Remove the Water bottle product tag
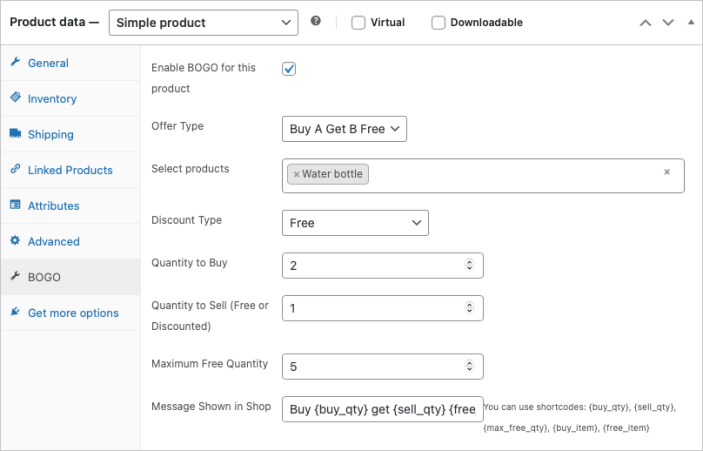The width and height of the screenshot is (703, 451). click(x=296, y=175)
